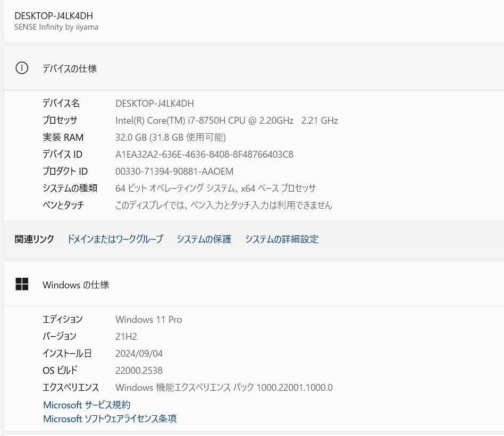
Task: Click the RAM value 32.0 GB
Action: tap(171, 138)
